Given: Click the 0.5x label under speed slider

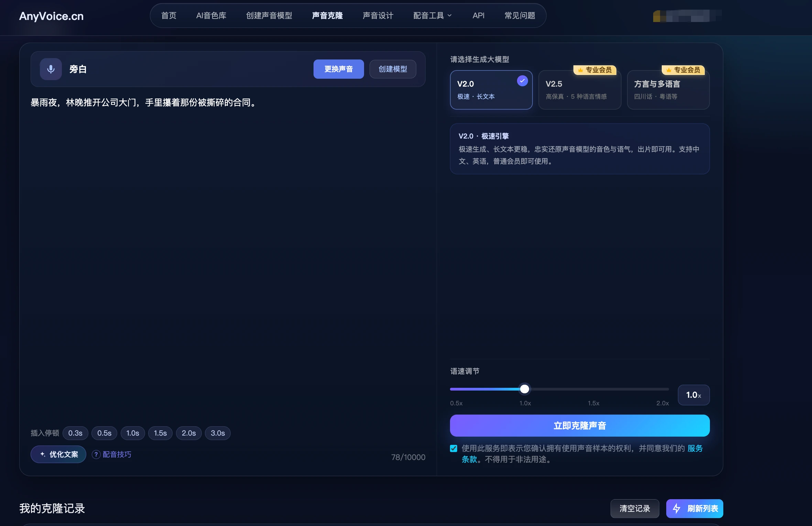Looking at the screenshot, I should click(x=456, y=403).
